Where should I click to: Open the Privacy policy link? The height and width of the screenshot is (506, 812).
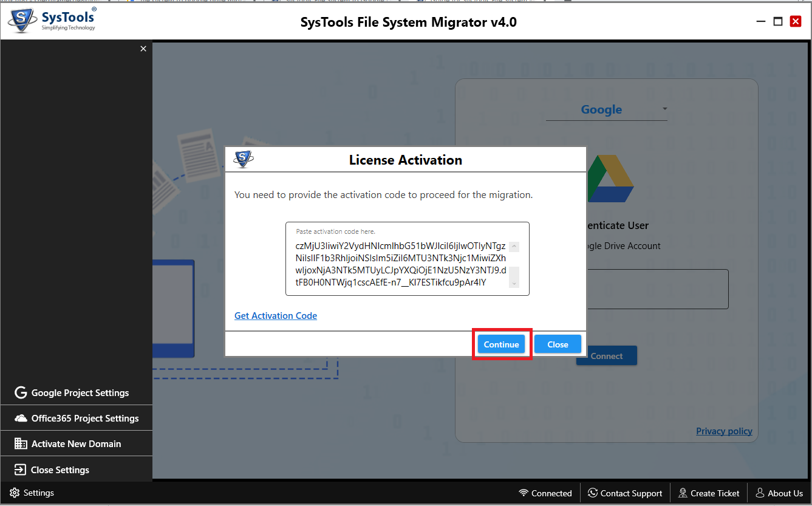coord(724,431)
